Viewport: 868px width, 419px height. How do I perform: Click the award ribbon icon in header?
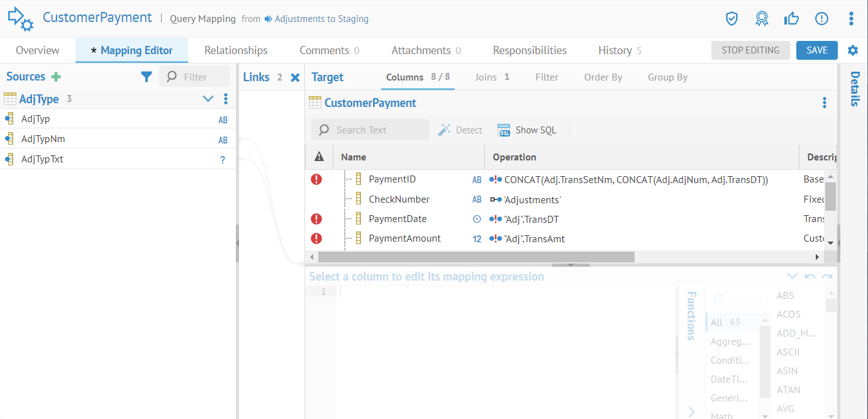762,18
